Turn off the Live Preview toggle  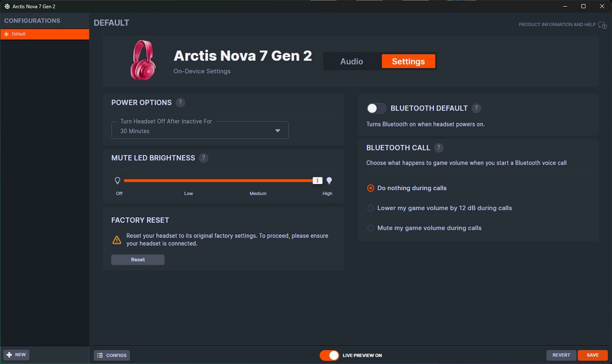pos(330,355)
